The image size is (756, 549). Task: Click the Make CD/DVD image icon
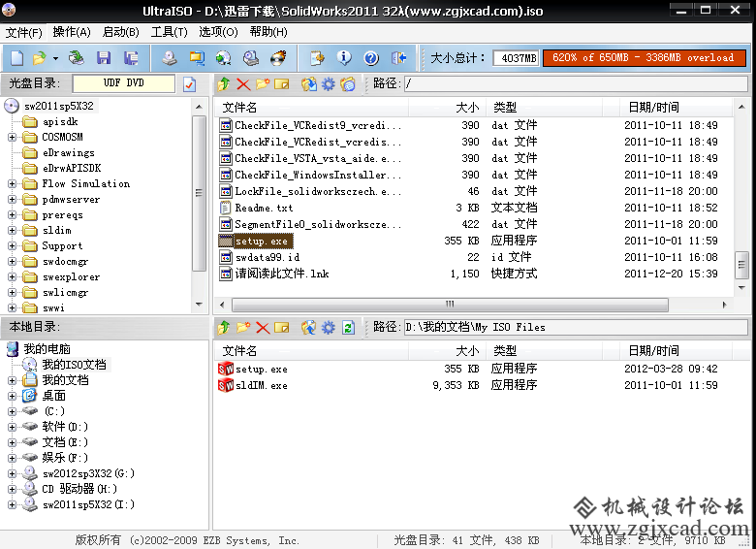(170, 58)
